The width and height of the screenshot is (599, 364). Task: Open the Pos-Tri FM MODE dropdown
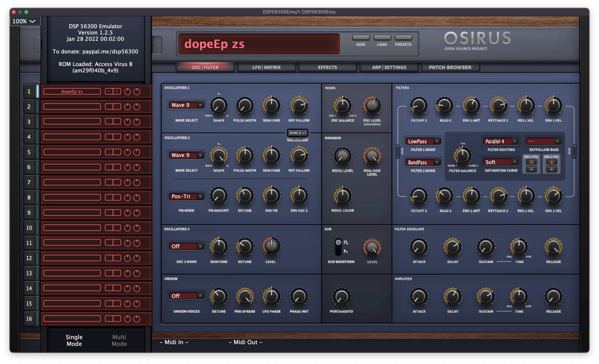tap(186, 196)
